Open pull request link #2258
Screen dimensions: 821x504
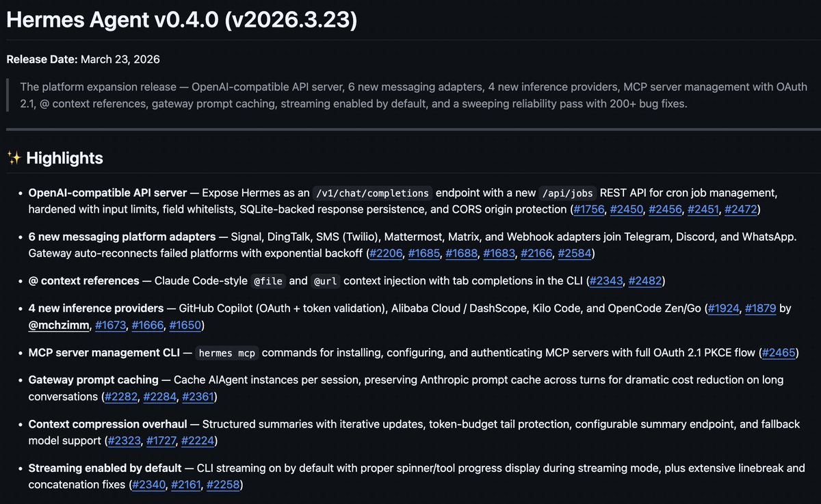coord(223,485)
